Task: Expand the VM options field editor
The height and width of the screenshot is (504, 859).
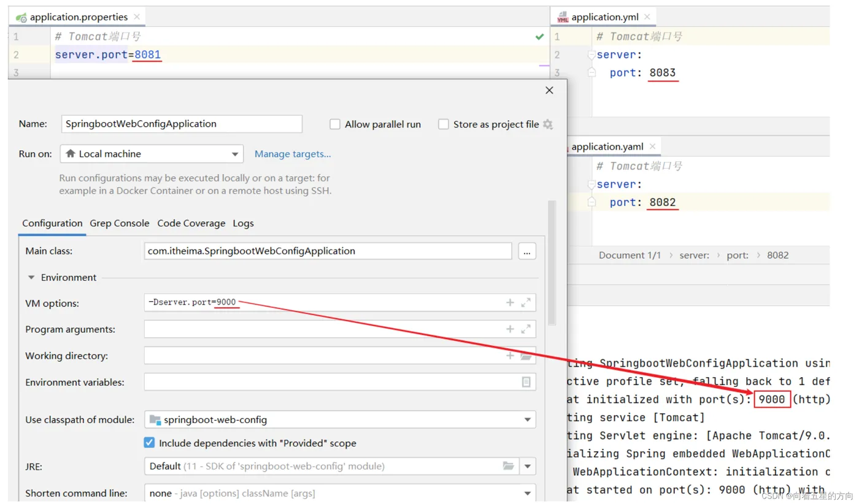Action: tap(526, 302)
